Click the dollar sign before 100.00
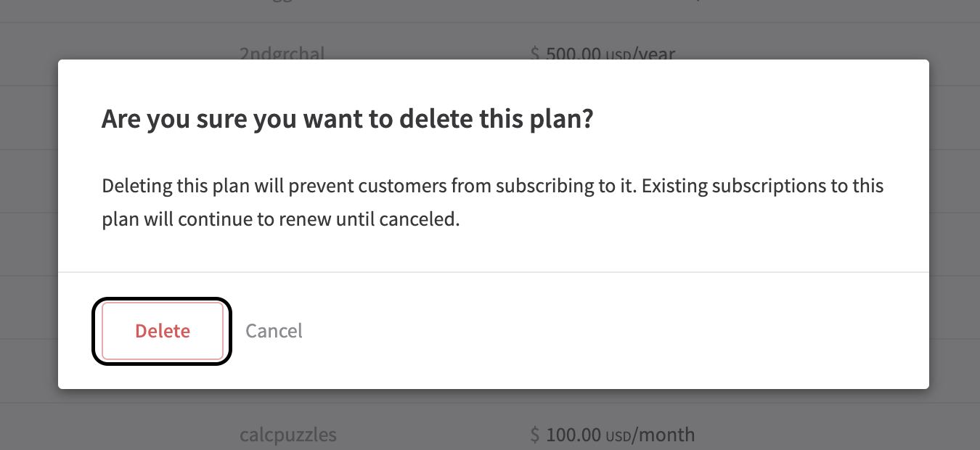Image resolution: width=980 pixels, height=450 pixels. tap(535, 435)
